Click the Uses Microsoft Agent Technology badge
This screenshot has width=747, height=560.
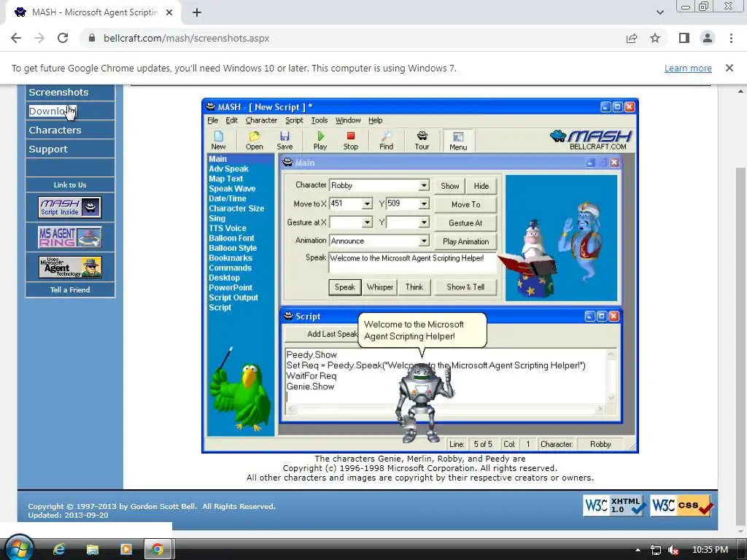click(70, 267)
